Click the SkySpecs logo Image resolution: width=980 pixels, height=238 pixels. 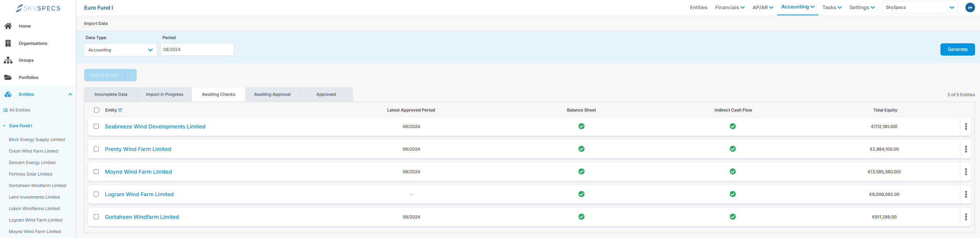(38, 8)
